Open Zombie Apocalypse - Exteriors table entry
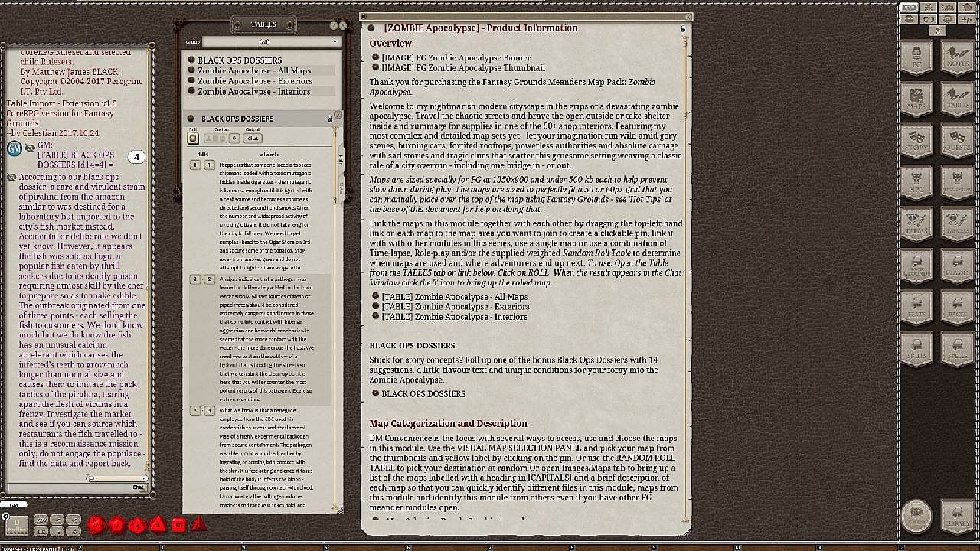Image resolution: width=980 pixels, height=551 pixels. click(255, 81)
